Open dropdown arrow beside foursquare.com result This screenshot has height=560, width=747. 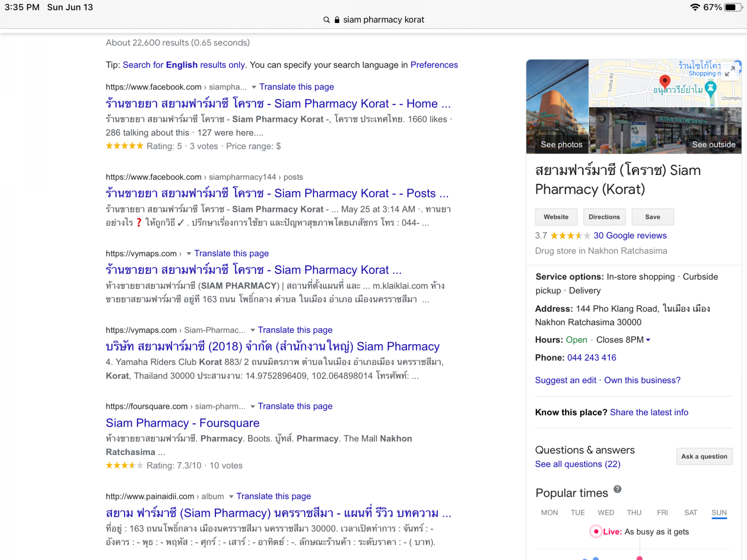252,406
